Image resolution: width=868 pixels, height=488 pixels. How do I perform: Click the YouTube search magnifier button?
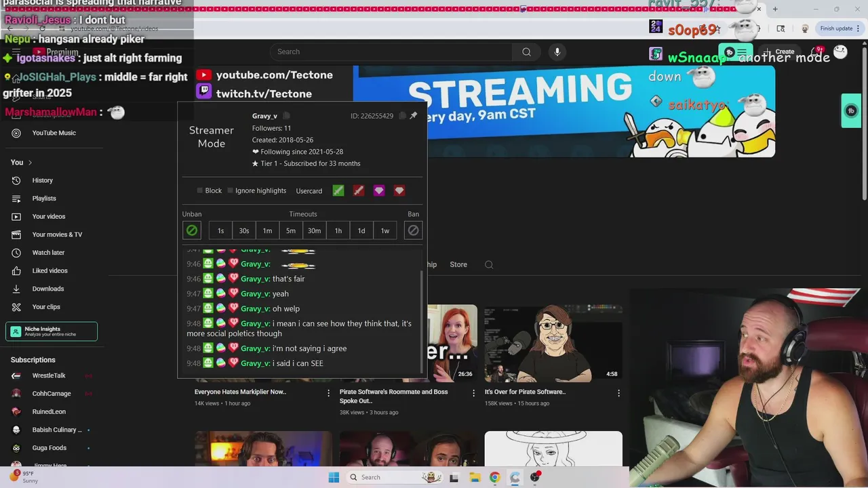526,52
